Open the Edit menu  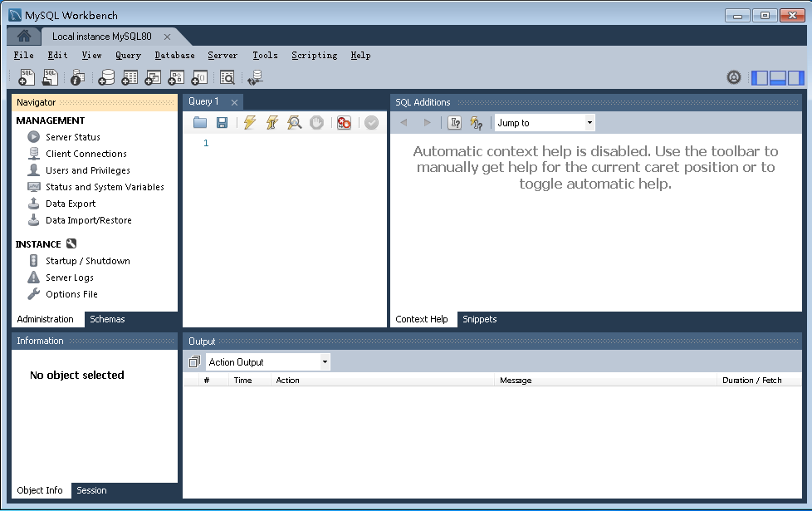(x=57, y=55)
